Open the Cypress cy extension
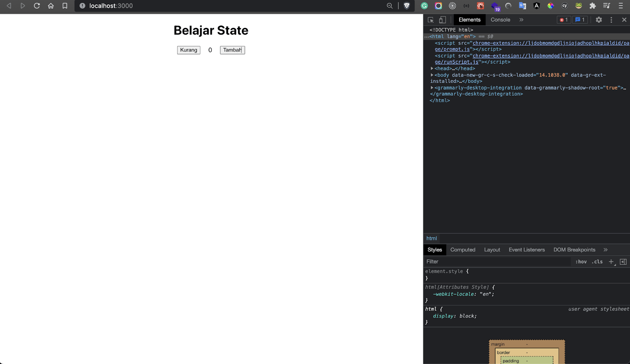Screen dimensions: 630x364 click(x=565, y=6)
